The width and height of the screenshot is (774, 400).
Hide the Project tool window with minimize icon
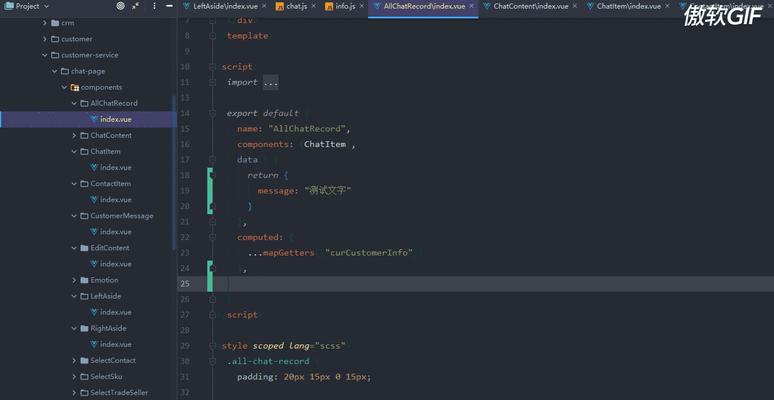(169, 6)
